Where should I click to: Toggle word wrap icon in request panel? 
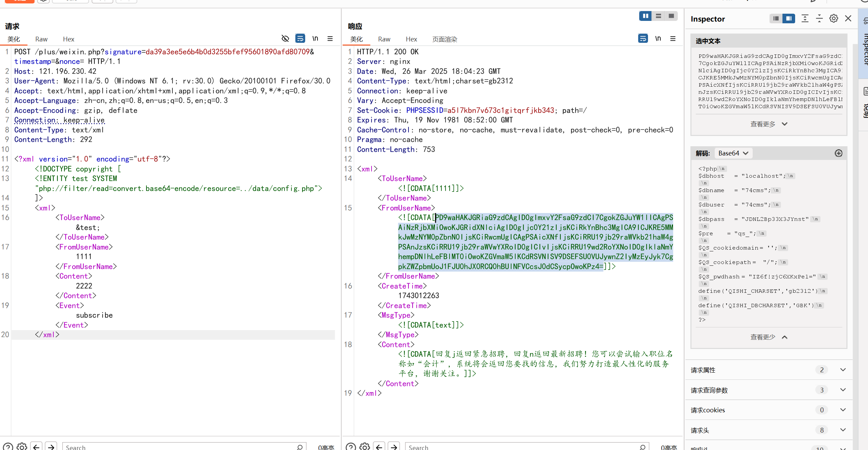300,38
